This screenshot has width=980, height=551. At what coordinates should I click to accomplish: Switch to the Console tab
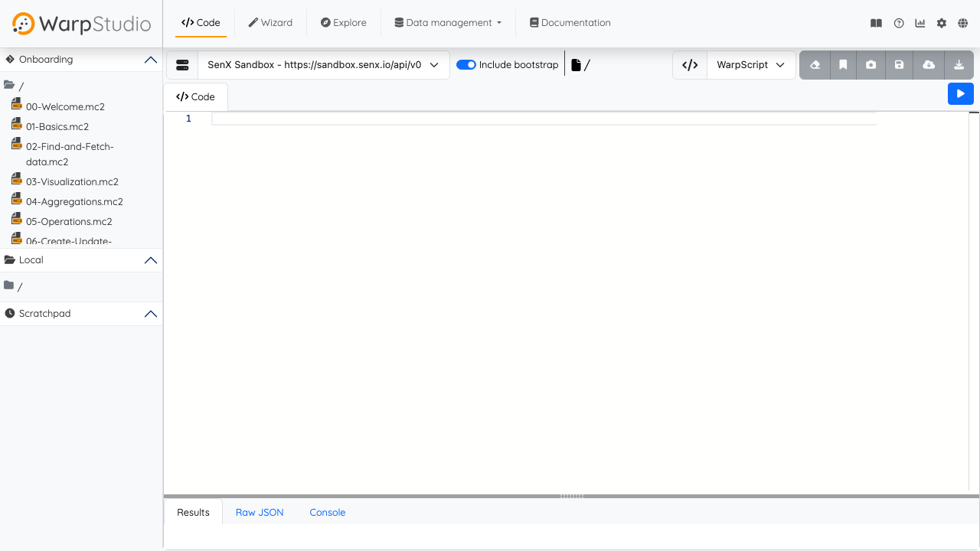[x=328, y=513]
